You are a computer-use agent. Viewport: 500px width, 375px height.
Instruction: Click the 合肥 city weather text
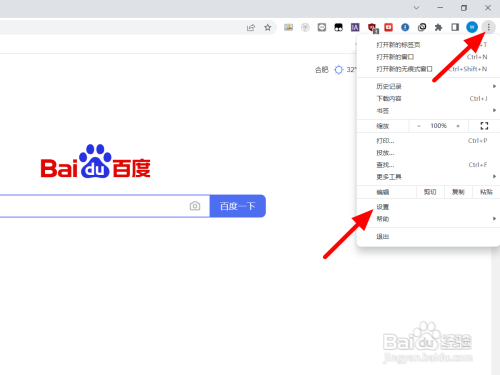pyautogui.click(x=322, y=70)
